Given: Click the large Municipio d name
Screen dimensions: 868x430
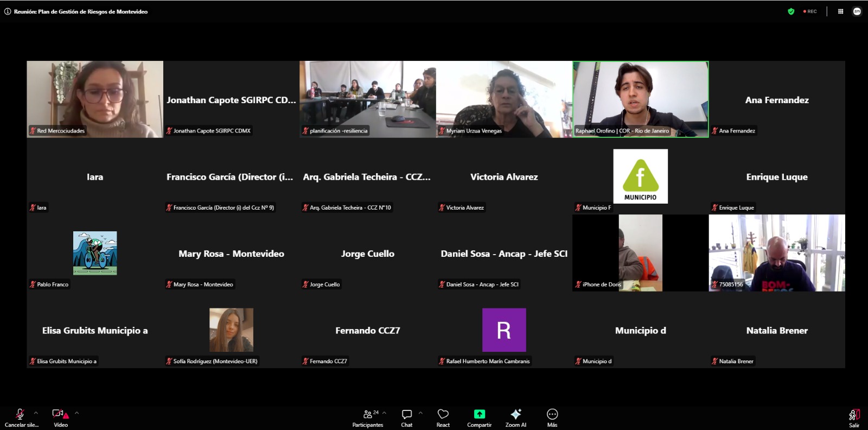Looking at the screenshot, I should [641, 331].
